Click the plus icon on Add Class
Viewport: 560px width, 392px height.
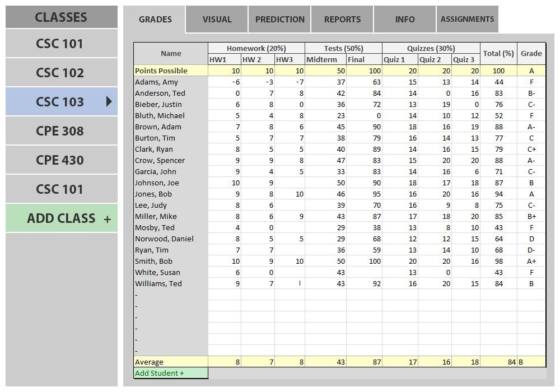(x=107, y=219)
